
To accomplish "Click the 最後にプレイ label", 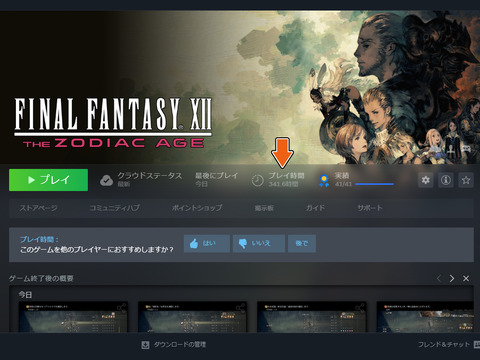I will (x=217, y=176).
